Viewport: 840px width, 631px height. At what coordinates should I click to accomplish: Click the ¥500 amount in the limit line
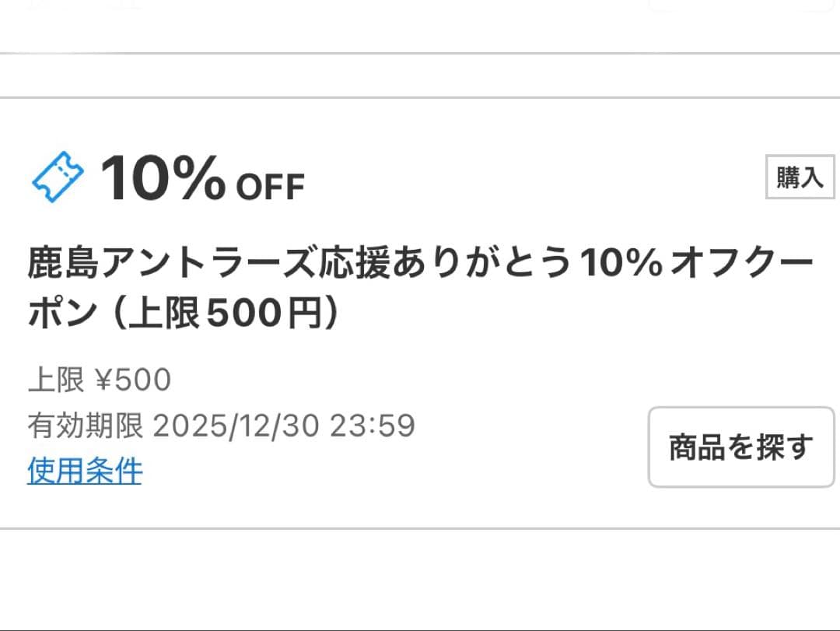click(132, 380)
